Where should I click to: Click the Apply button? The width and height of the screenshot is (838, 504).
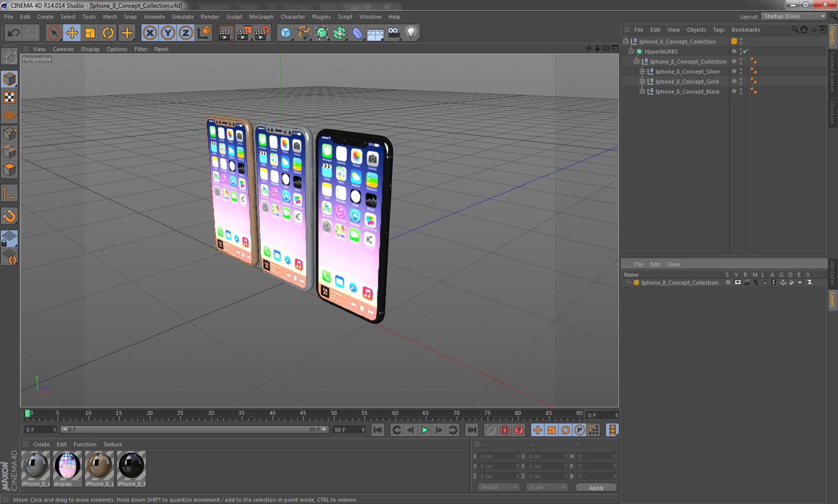[x=596, y=488]
